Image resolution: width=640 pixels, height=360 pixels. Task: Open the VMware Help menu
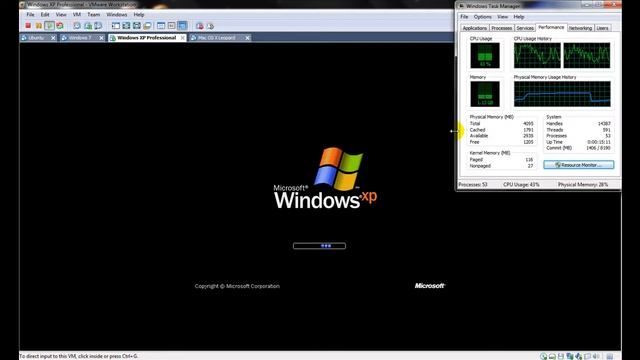139,14
